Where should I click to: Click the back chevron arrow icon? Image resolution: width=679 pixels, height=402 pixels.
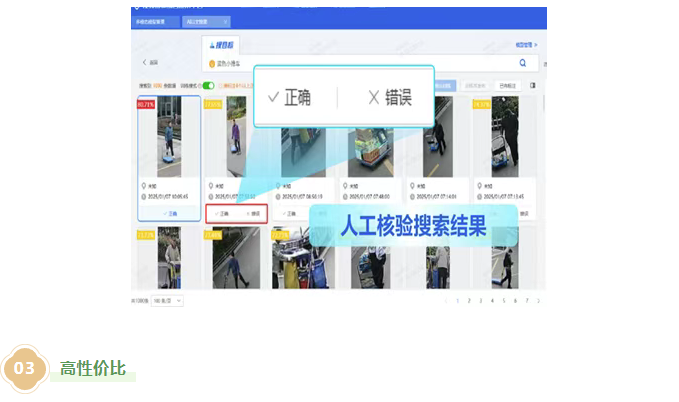pyautogui.click(x=144, y=62)
